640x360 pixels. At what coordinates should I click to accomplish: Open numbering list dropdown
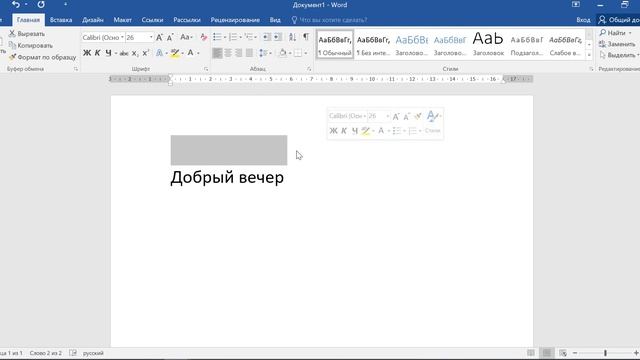[x=240, y=37]
